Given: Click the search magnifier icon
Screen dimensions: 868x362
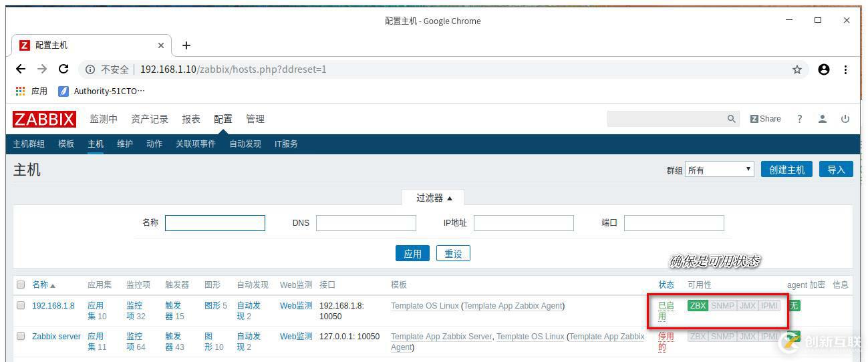Looking at the screenshot, I should coord(731,119).
